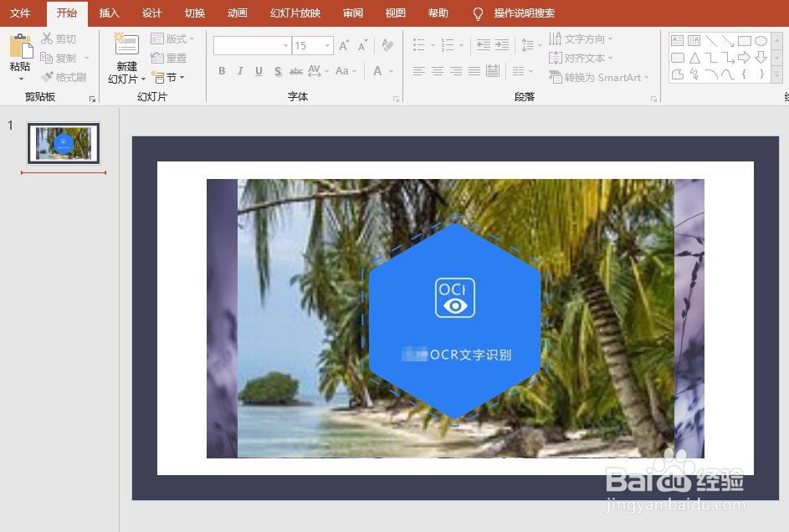Switch to the Animations (动画) tab
The height and width of the screenshot is (532, 789).
[238, 13]
